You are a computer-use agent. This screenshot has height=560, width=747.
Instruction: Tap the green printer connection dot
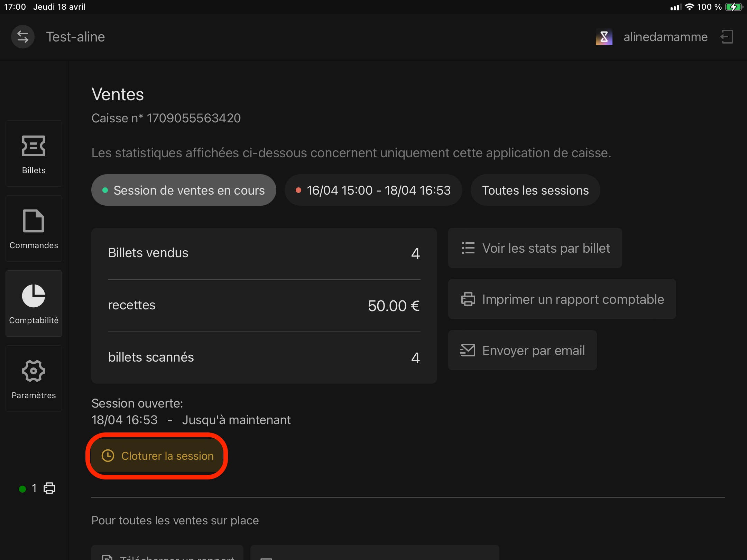[x=22, y=489]
